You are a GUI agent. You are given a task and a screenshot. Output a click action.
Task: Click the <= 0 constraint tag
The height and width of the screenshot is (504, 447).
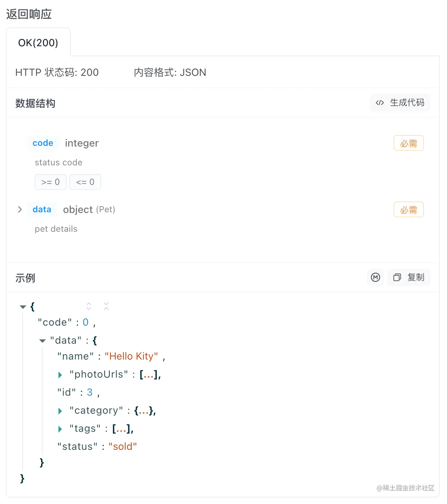[x=85, y=182]
